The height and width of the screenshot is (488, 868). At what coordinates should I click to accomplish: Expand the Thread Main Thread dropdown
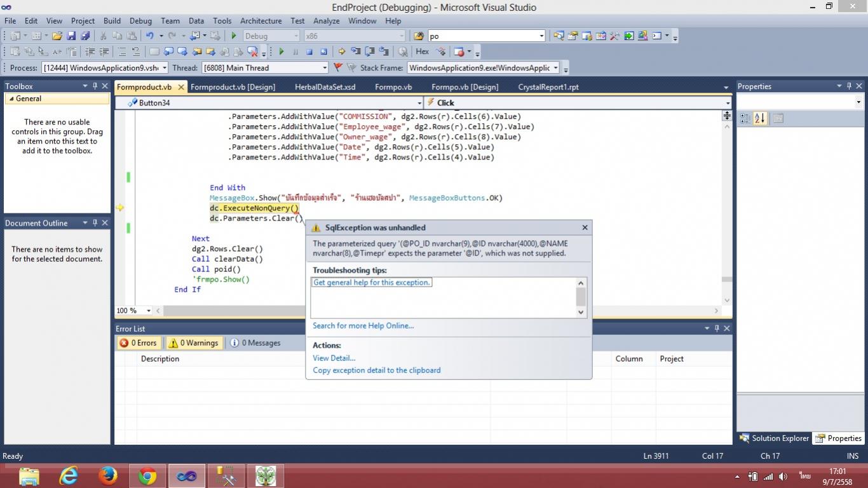pyautogui.click(x=324, y=68)
